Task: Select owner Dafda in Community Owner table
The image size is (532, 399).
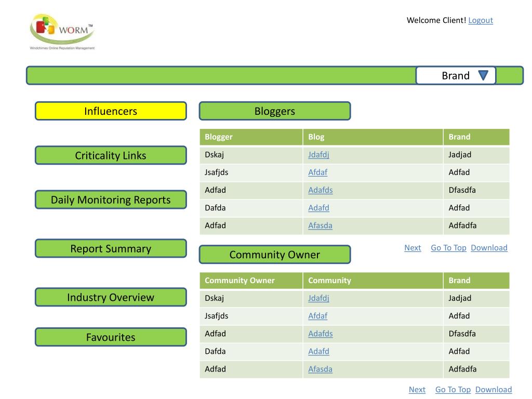Action: (215, 351)
